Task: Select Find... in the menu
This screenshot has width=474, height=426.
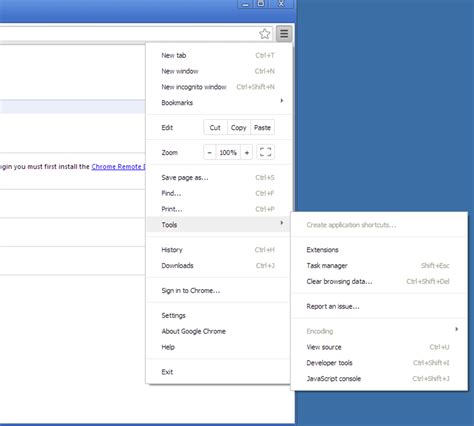Action: [218, 193]
